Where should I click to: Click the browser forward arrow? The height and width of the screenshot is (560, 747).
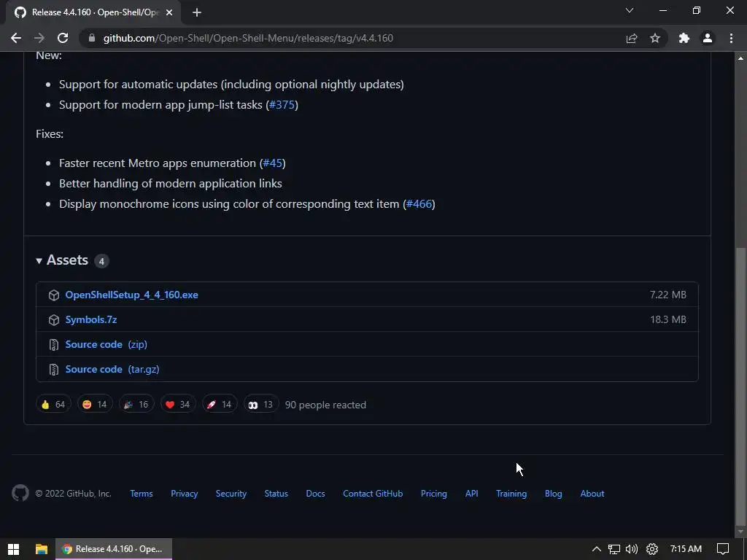pos(39,38)
